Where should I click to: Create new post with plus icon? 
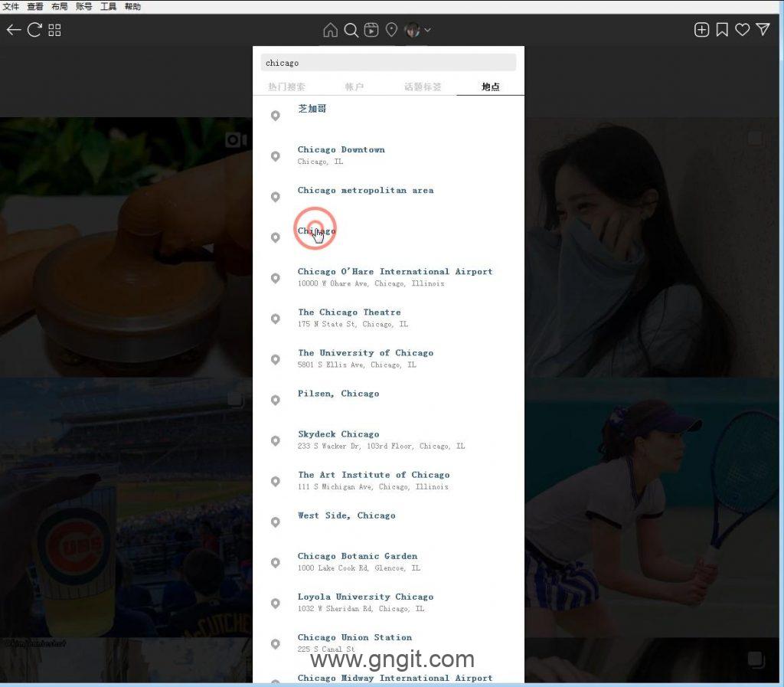tap(701, 30)
